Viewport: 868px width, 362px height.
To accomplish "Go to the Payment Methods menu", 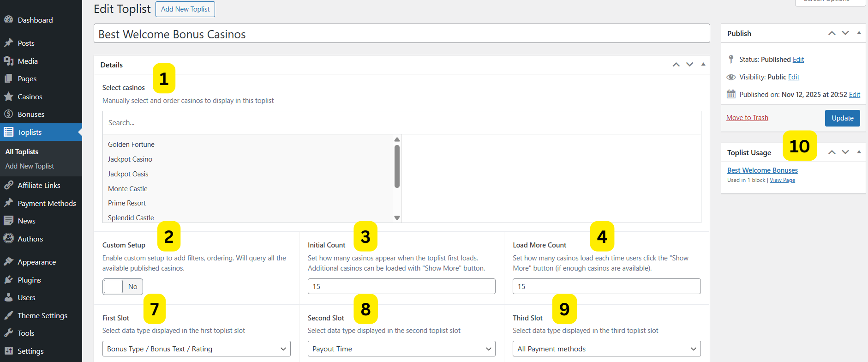I will point(47,203).
